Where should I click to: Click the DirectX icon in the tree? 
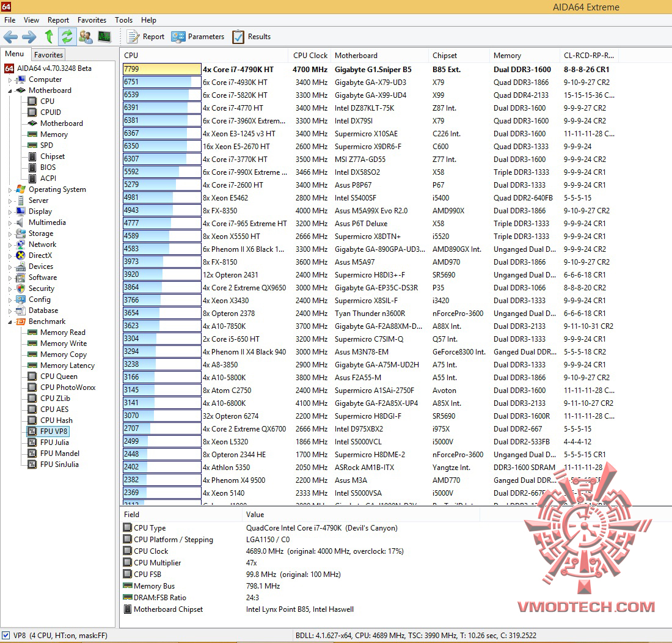point(21,255)
